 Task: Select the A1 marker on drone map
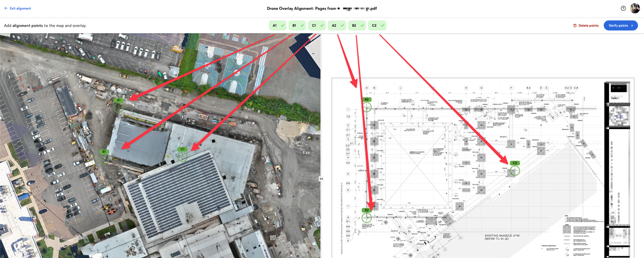pyautogui.click(x=119, y=108)
